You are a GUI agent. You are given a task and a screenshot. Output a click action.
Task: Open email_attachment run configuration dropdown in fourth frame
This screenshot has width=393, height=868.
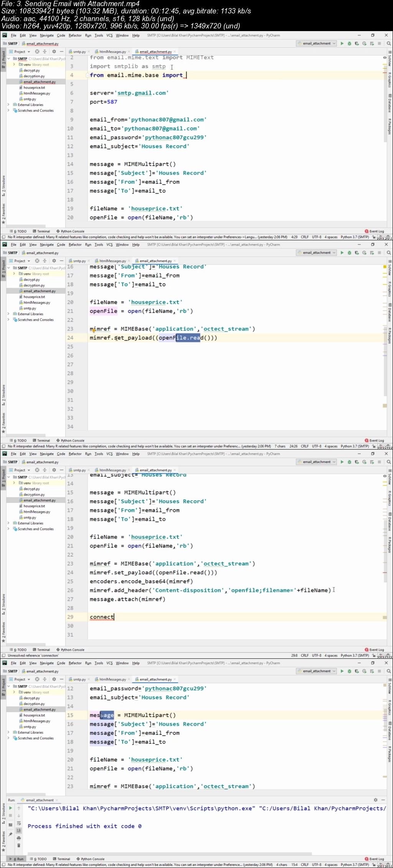[316, 671]
